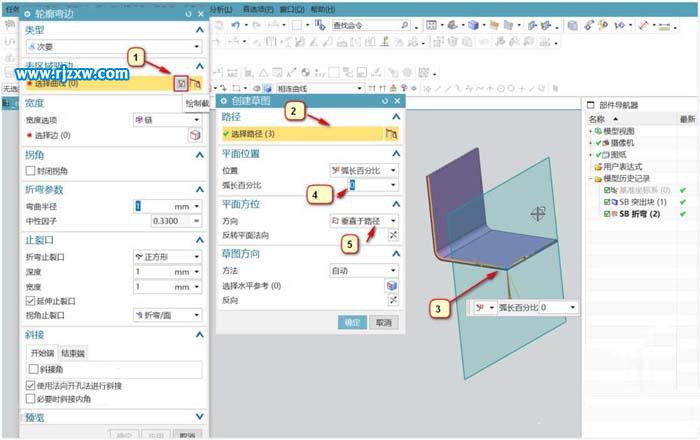Click the blue undo arrow in the top toolbar
The width and height of the screenshot is (700, 440).
(236, 25)
